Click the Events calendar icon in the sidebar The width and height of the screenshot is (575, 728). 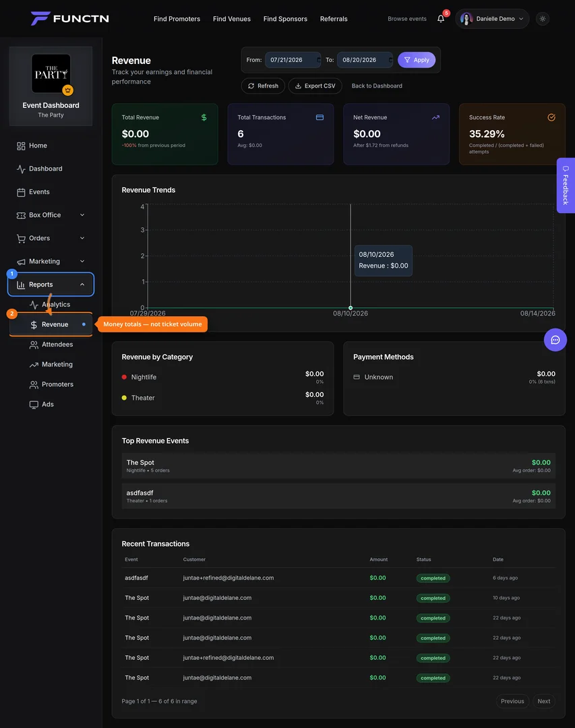(21, 192)
